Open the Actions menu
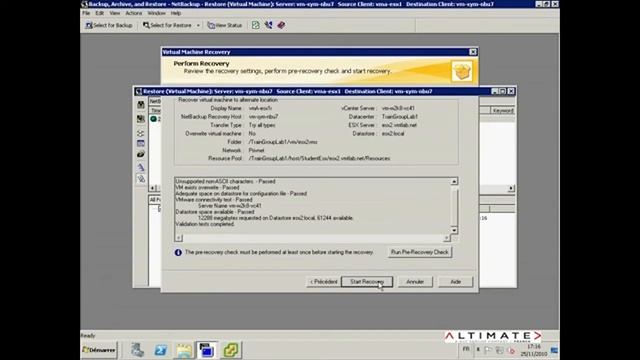Screen dimensions: 640x360 pos(133,13)
